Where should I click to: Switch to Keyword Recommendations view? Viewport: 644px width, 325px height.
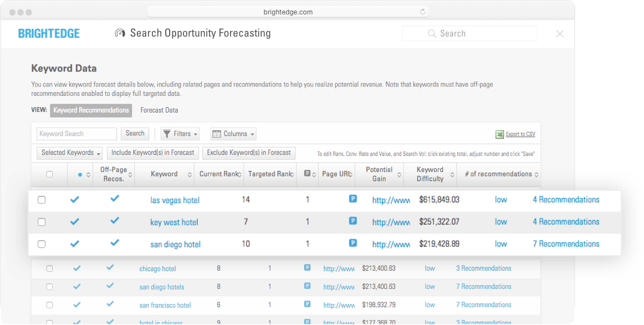coord(91,110)
